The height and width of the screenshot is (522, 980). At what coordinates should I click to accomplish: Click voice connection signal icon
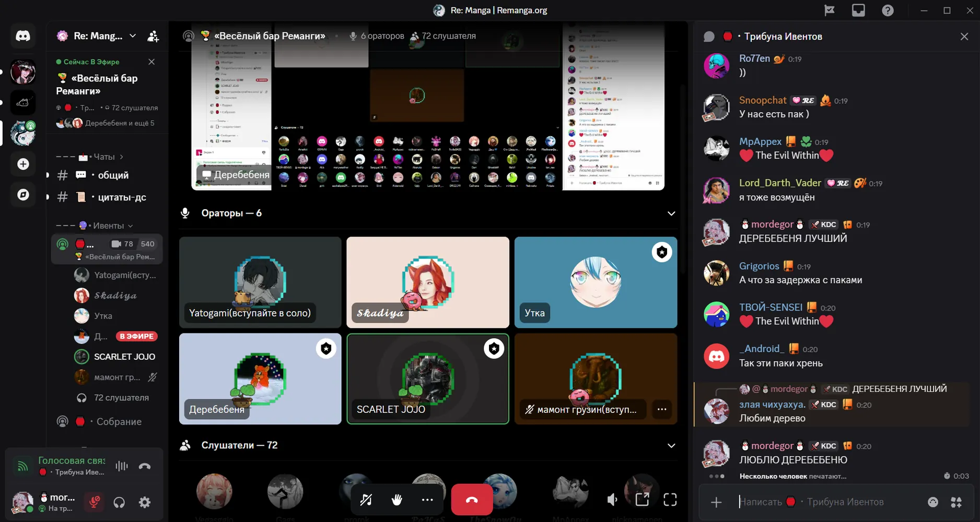(22, 466)
